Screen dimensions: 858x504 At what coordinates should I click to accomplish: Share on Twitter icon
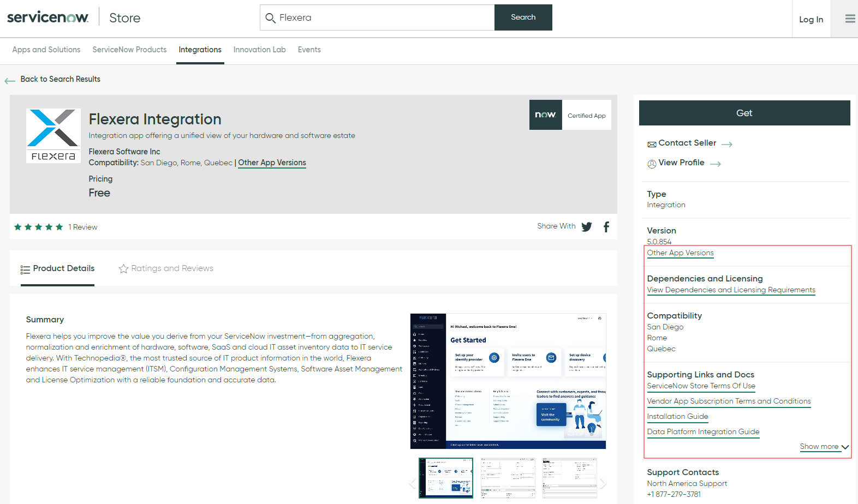coord(587,227)
